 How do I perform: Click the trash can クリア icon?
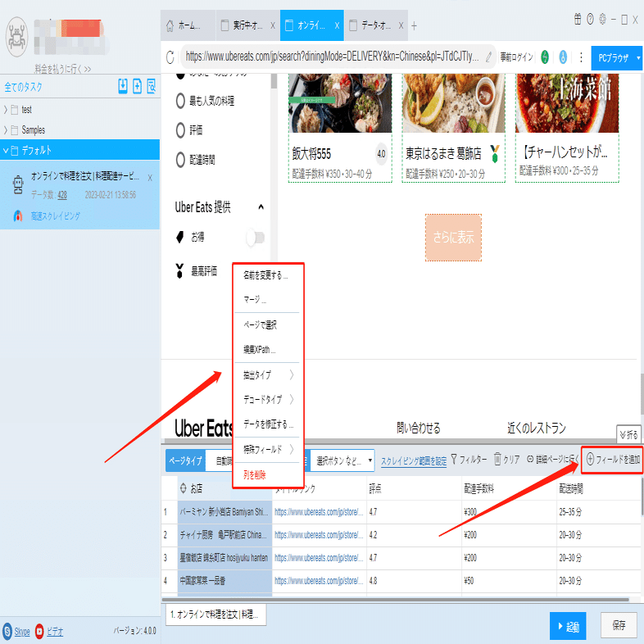point(497,459)
